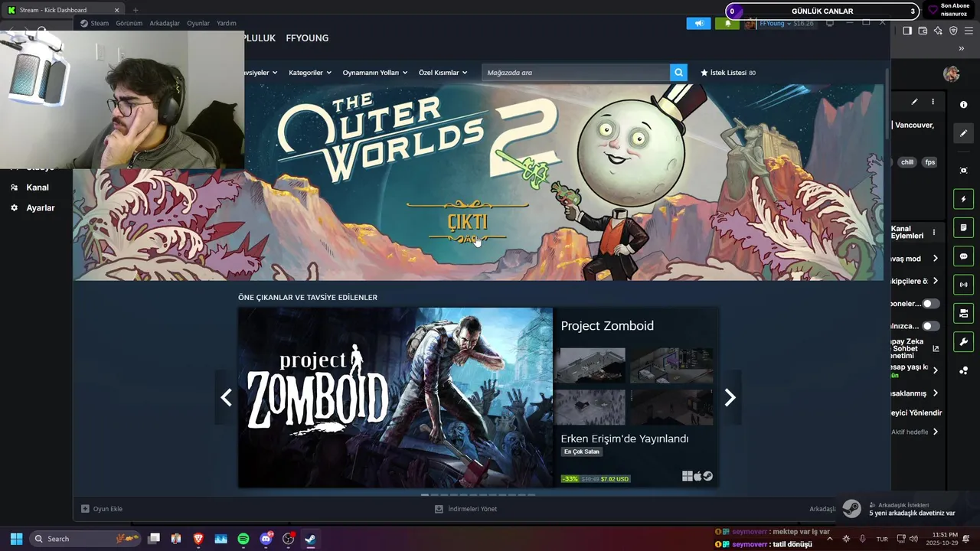Screen dimensions: 980x551
Task: Show next featured game with right arrow
Action: [x=730, y=397]
